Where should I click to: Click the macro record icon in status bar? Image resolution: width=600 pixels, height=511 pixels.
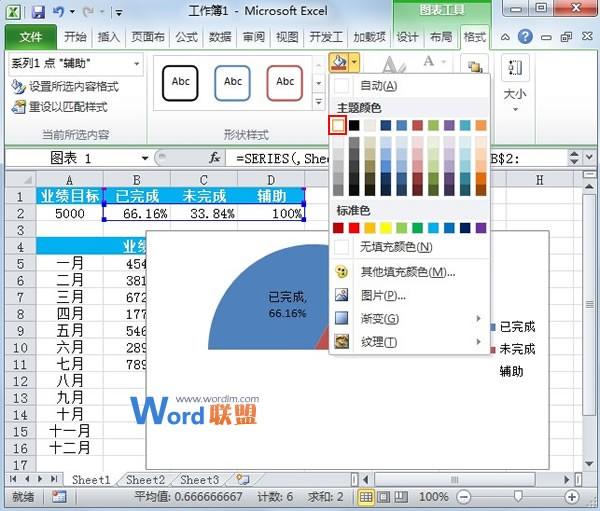coord(59,496)
